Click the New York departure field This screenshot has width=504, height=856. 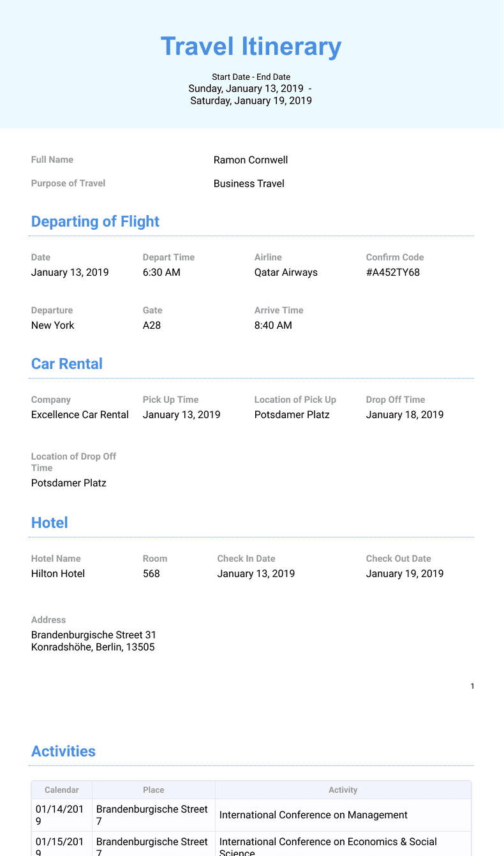(x=53, y=326)
